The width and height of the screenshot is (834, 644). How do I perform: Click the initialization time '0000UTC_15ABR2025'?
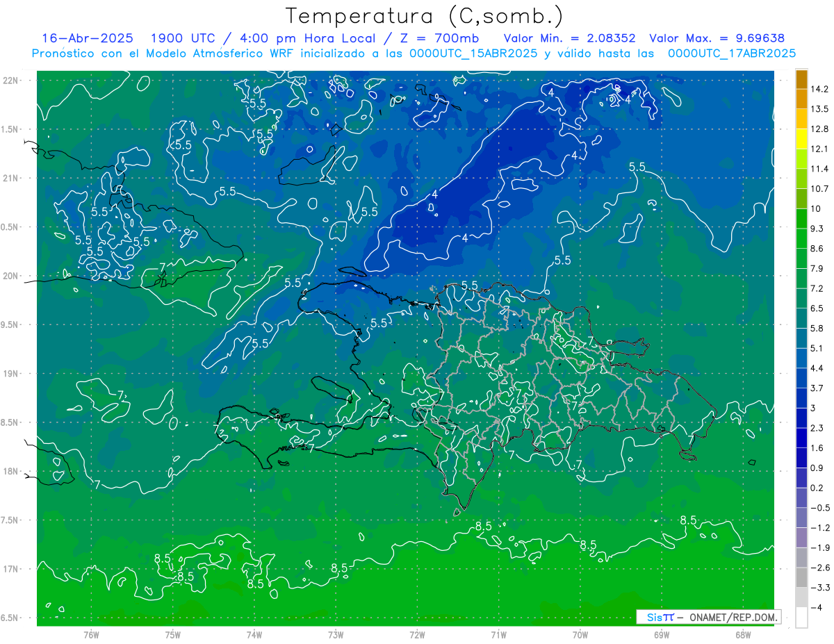tap(473, 53)
